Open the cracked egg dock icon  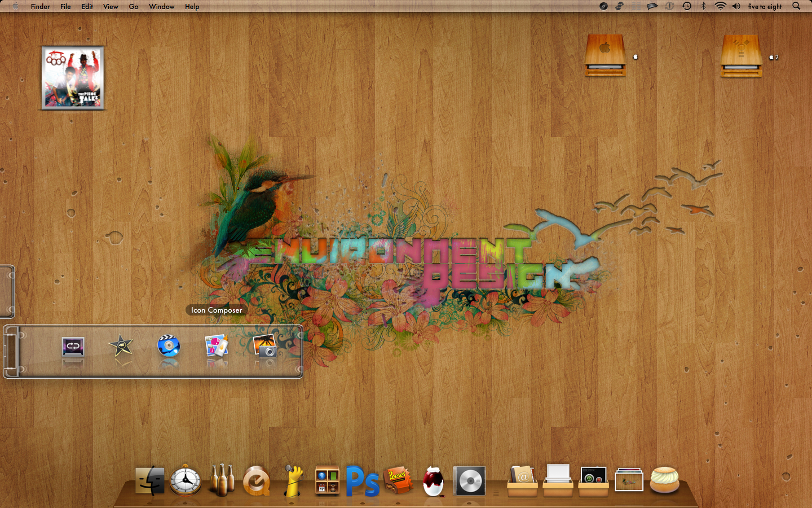pos(433,481)
